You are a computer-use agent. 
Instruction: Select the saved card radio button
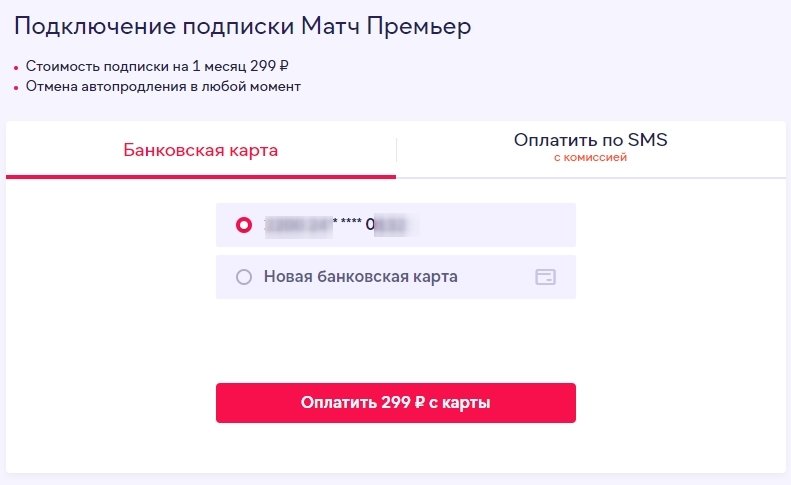[243, 225]
